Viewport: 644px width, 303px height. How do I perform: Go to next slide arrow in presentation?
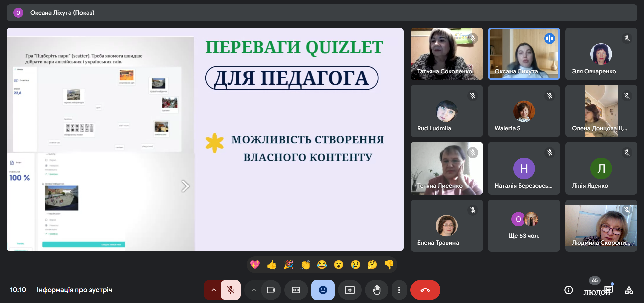click(185, 186)
